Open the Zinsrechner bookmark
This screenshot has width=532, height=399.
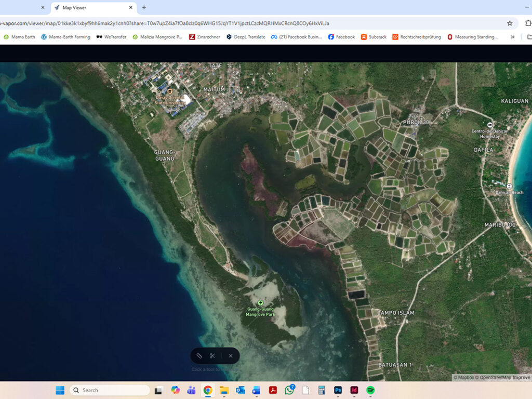(x=205, y=37)
